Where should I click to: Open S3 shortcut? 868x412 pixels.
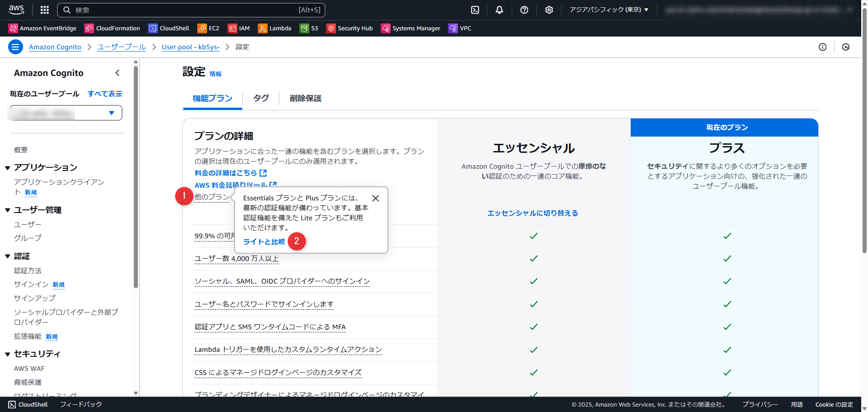(309, 28)
